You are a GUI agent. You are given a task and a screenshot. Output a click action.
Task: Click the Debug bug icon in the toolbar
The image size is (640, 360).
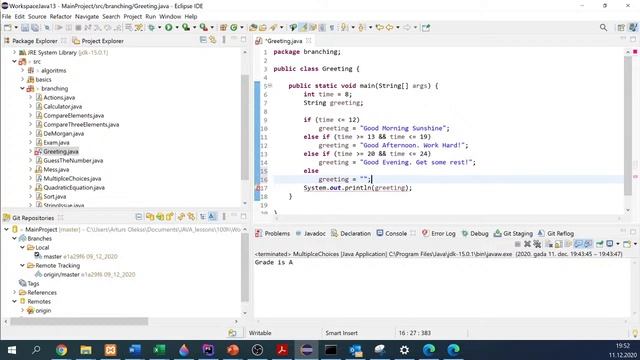pos(151,28)
